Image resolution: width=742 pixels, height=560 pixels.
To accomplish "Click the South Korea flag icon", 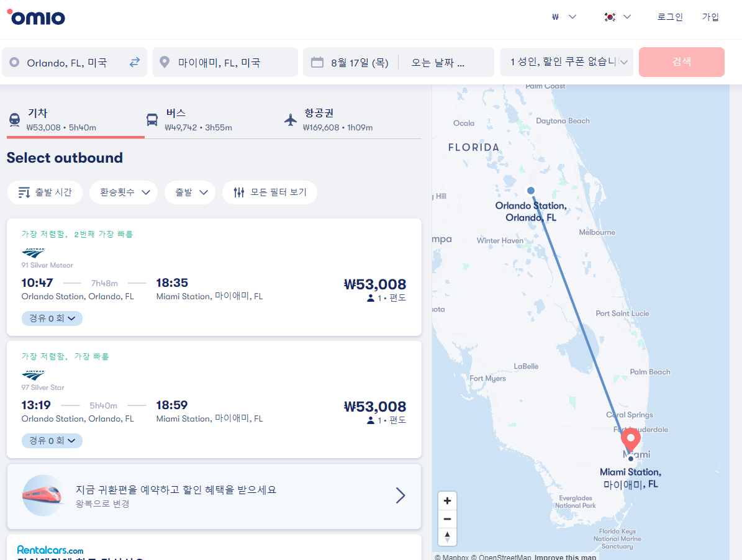I will (x=610, y=17).
